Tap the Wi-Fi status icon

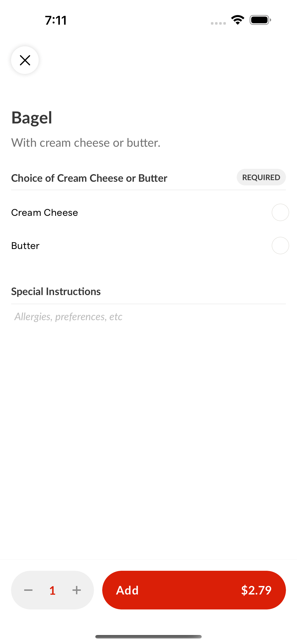pyautogui.click(x=238, y=20)
